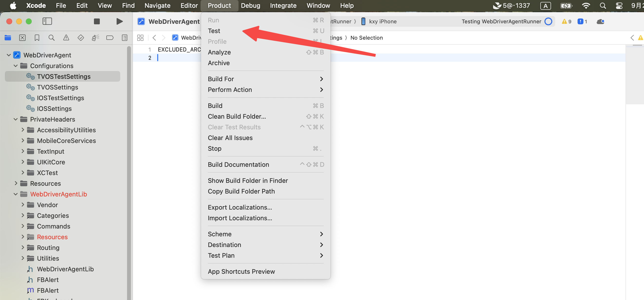Collapse the Configurations folder

[16, 66]
